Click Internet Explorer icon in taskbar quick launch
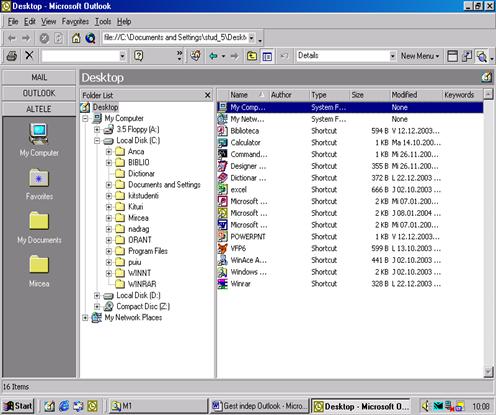The image size is (496, 415). tap(64, 406)
